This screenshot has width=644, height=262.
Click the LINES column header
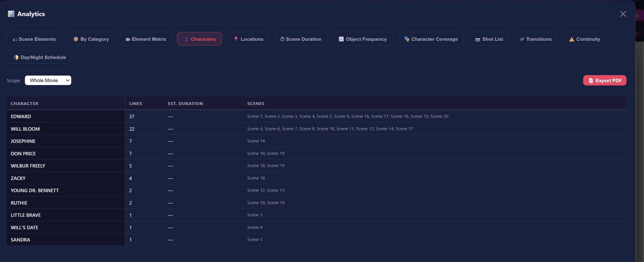click(136, 103)
